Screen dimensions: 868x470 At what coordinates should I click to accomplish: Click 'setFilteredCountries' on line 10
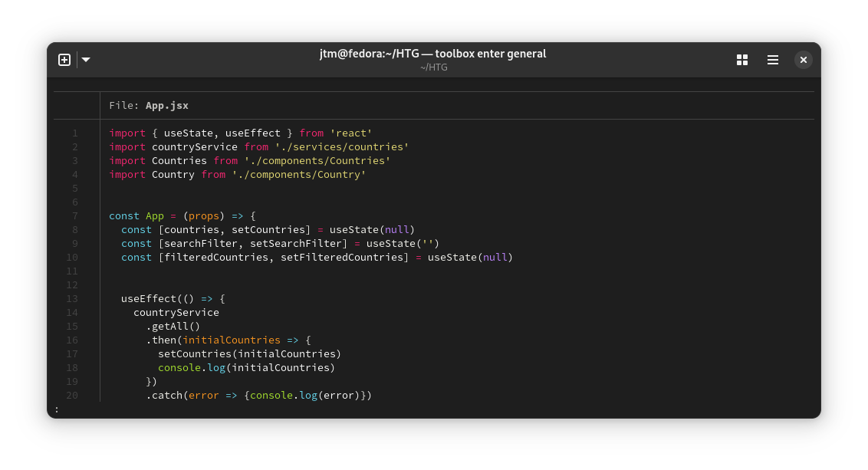click(341, 258)
